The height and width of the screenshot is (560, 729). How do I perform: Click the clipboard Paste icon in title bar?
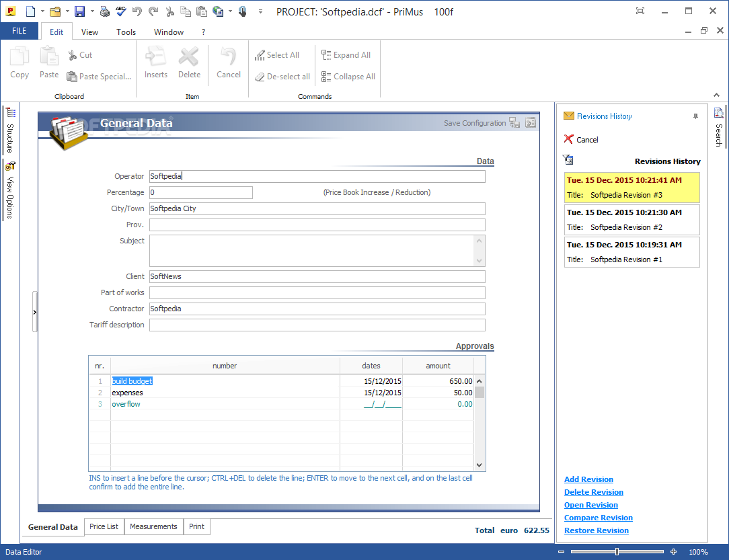[x=201, y=11]
